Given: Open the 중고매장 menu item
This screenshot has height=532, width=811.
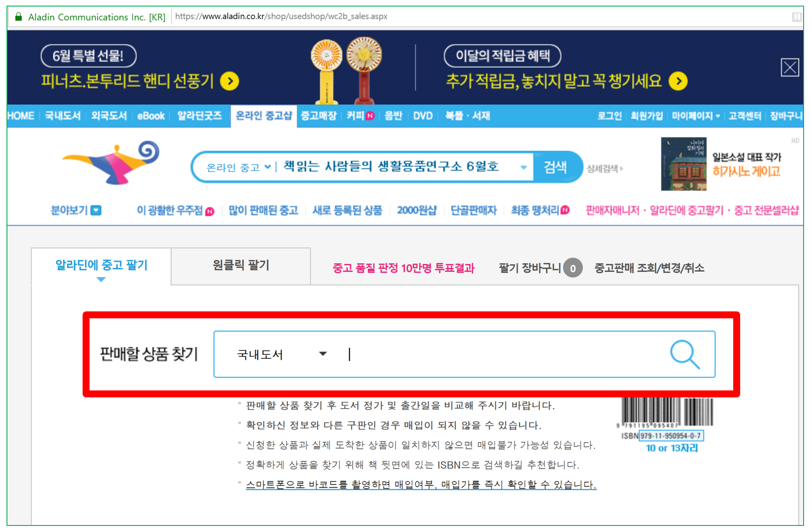Looking at the screenshot, I should click(x=319, y=116).
